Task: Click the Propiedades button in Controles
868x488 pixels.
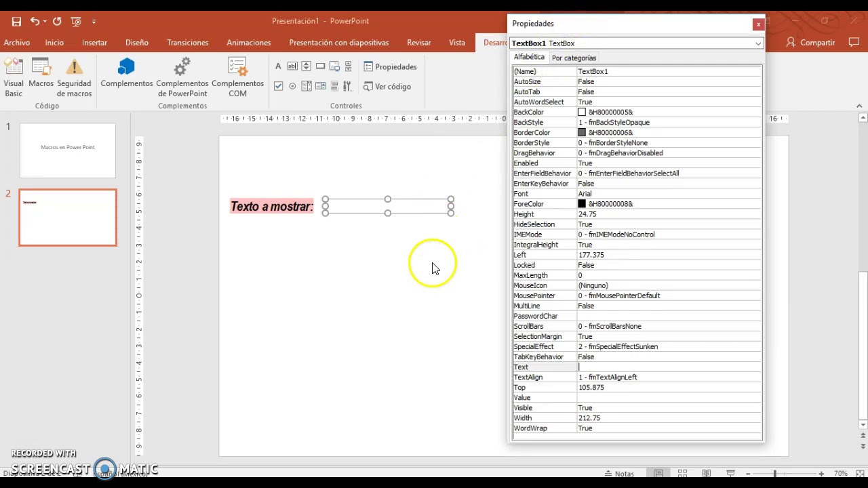Action: pyautogui.click(x=391, y=66)
